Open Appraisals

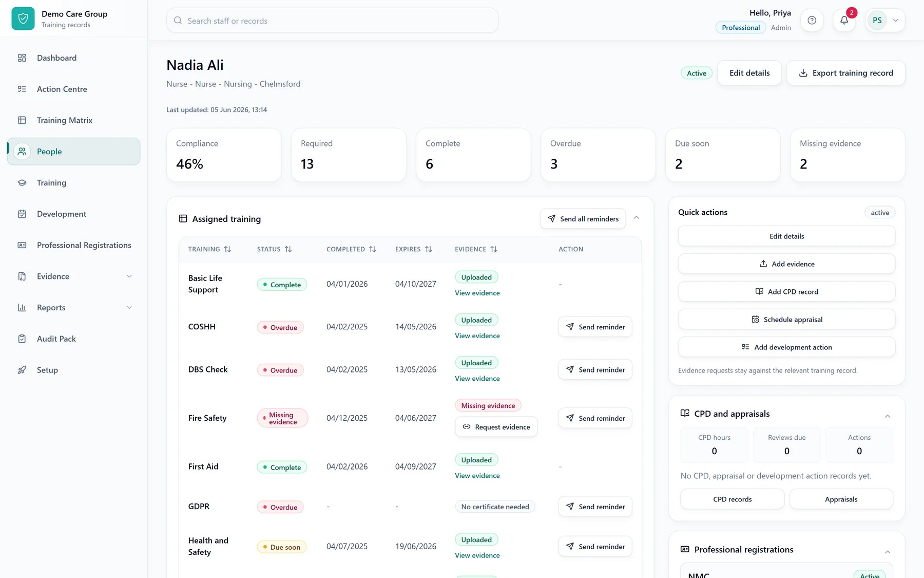[841, 499]
